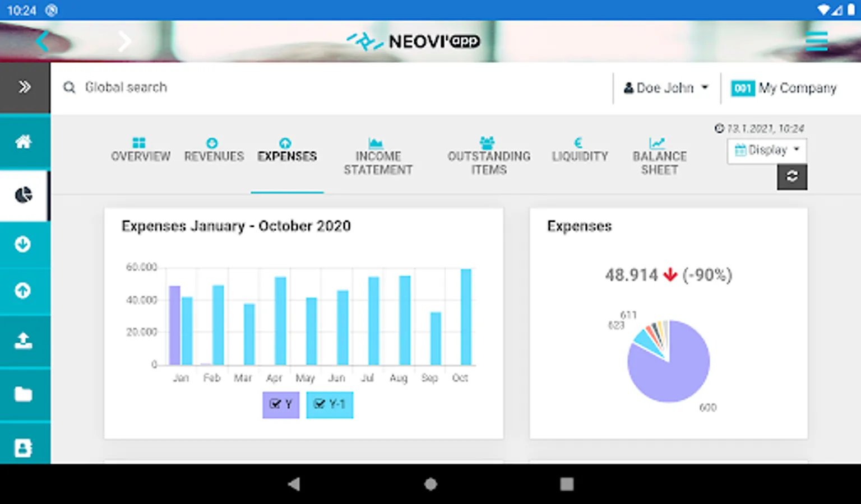Select the Expenses tab

click(x=287, y=150)
